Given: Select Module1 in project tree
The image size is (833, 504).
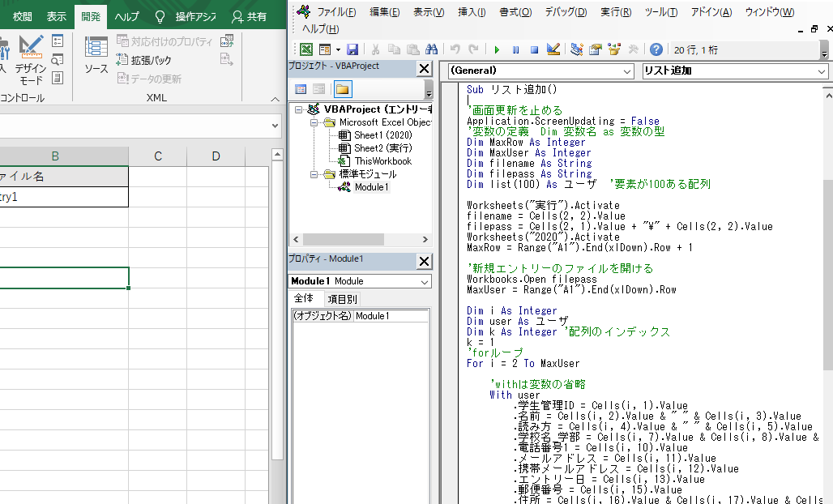Looking at the screenshot, I should tap(371, 187).
